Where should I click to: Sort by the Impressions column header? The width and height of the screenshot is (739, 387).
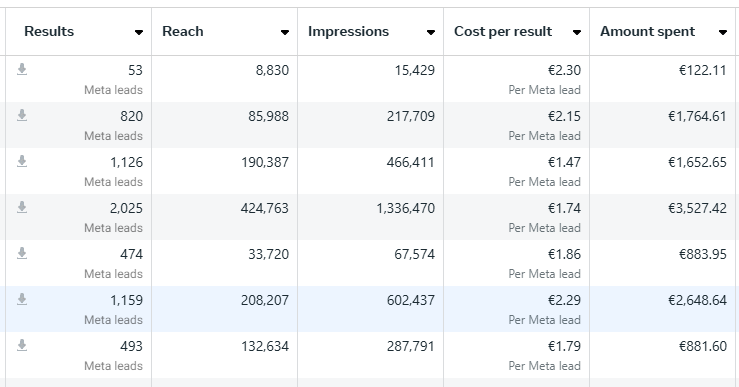click(x=348, y=32)
